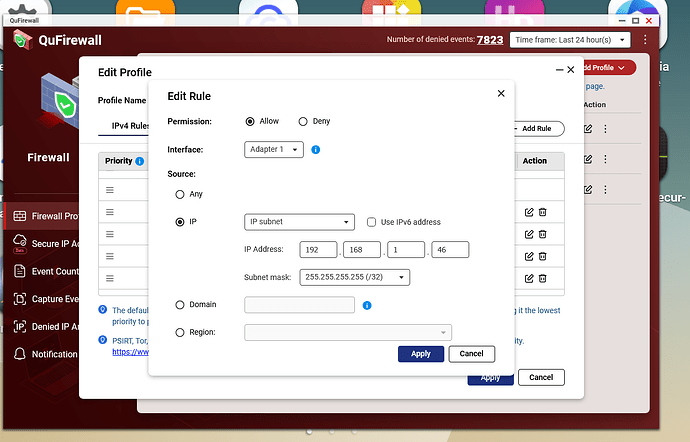690x442 pixels.
Task: Click the fourth IP octet field 46
Action: pos(450,250)
